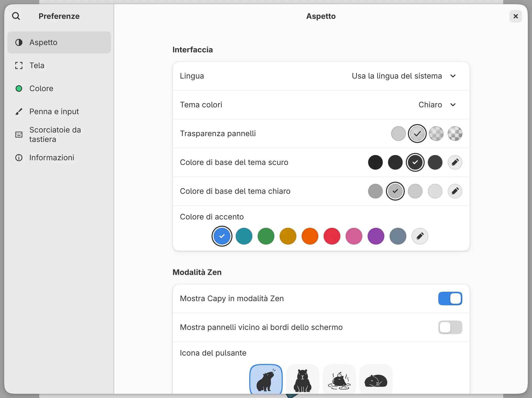This screenshot has height=398, width=532.
Task: Show the Informazioni section
Action: 59,158
